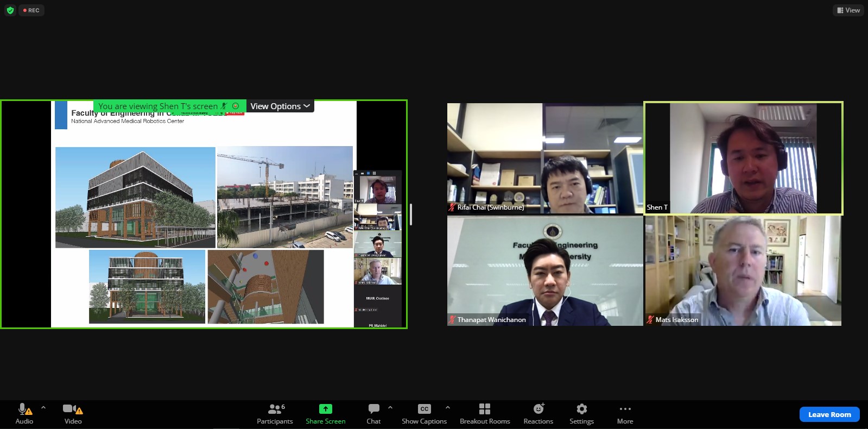Open Zoom Settings gear
The width and height of the screenshot is (868, 429).
click(x=581, y=414)
